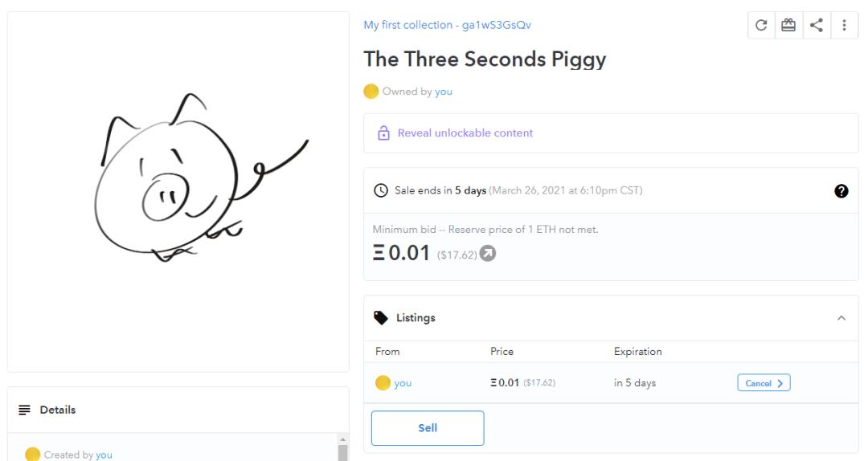
Task: Collapse the Listings section chevron
Action: pyautogui.click(x=841, y=319)
